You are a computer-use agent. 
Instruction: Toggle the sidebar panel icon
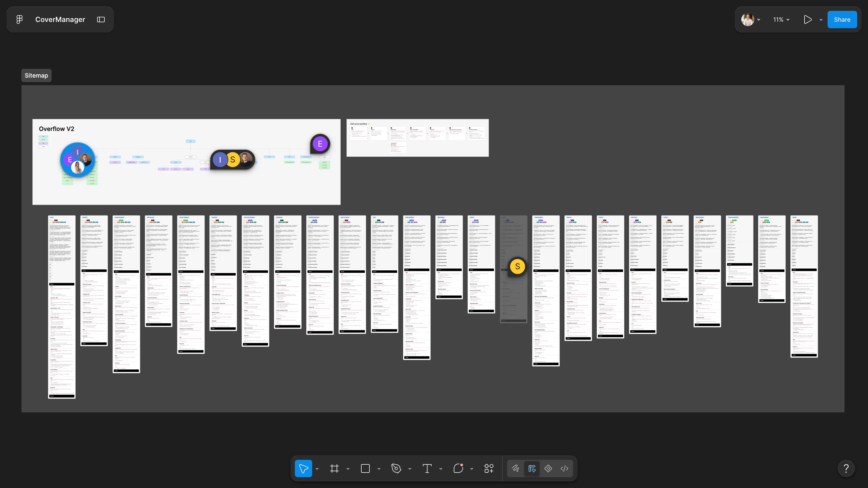[x=101, y=20]
